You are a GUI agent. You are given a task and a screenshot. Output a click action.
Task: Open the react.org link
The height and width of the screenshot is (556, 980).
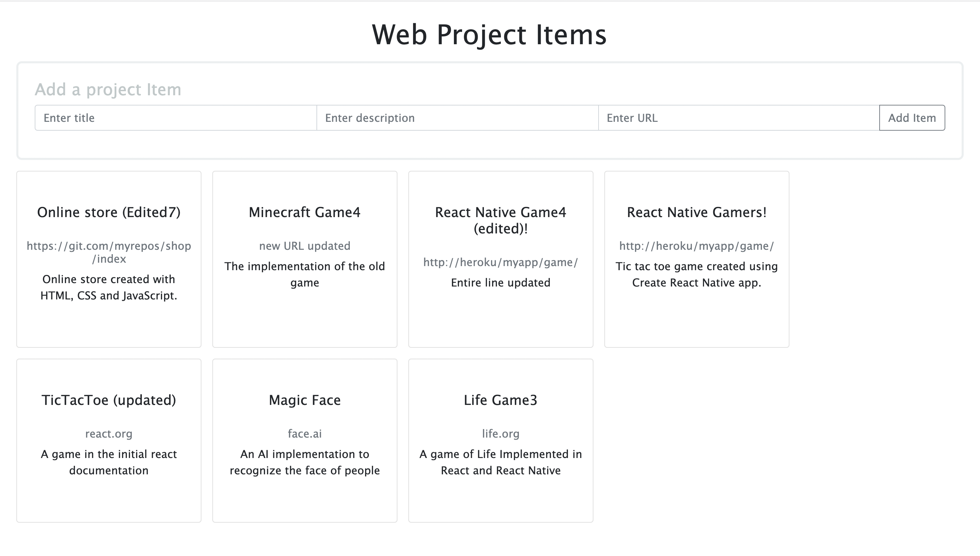[x=109, y=434]
